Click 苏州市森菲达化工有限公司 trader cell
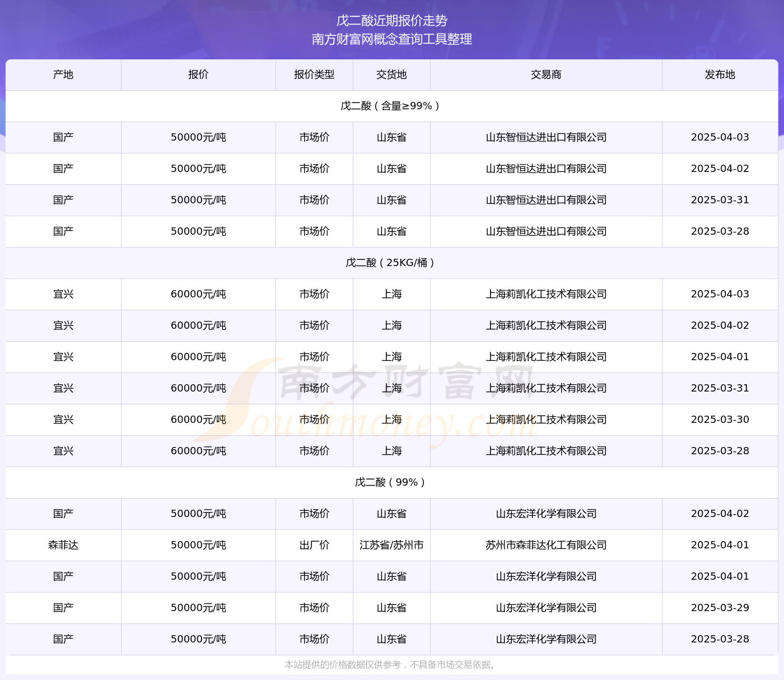Viewport: 784px width, 680px height. pos(546,545)
